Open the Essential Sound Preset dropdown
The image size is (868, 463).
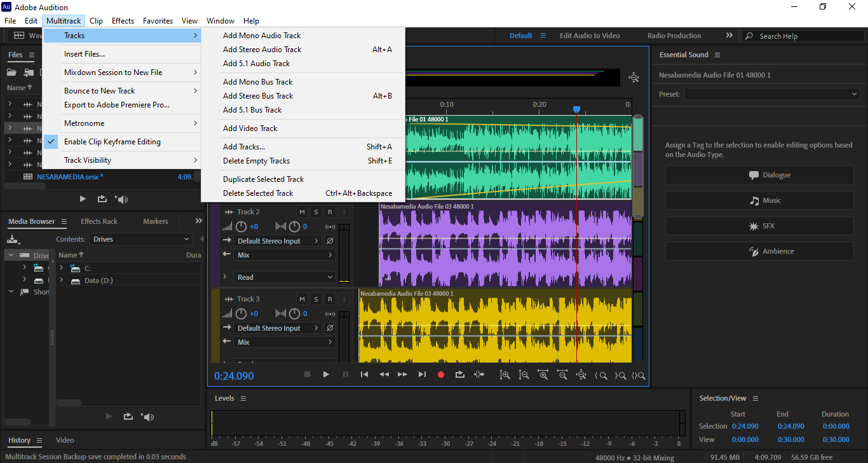click(x=771, y=94)
